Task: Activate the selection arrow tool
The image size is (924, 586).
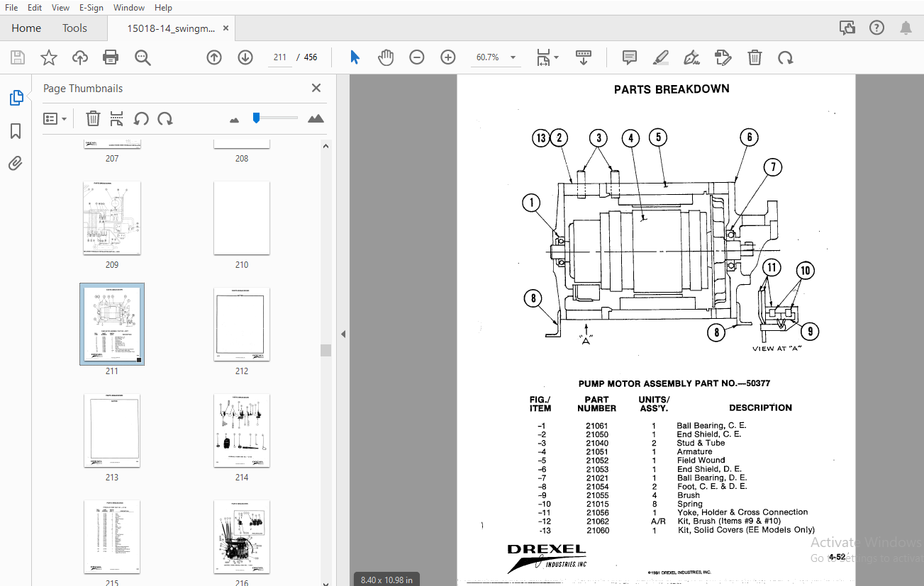Action: (x=355, y=57)
